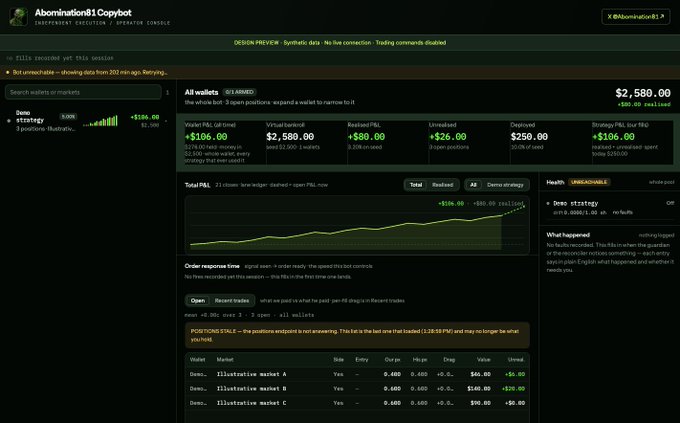Sort positions by Unreal. column header
The image size is (680, 423).
516,360
